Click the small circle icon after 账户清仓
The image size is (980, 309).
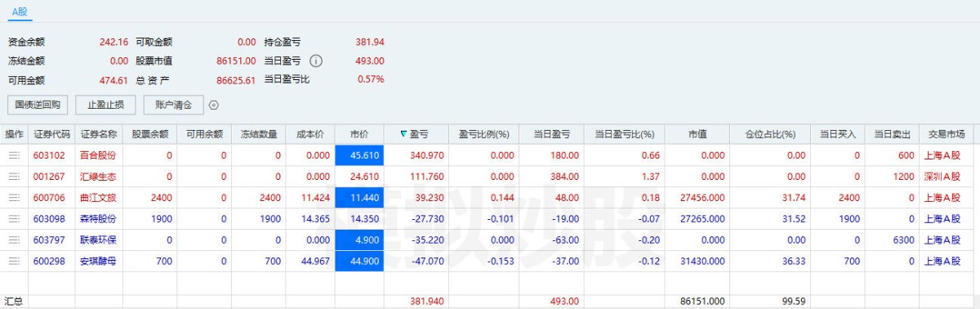(214, 105)
